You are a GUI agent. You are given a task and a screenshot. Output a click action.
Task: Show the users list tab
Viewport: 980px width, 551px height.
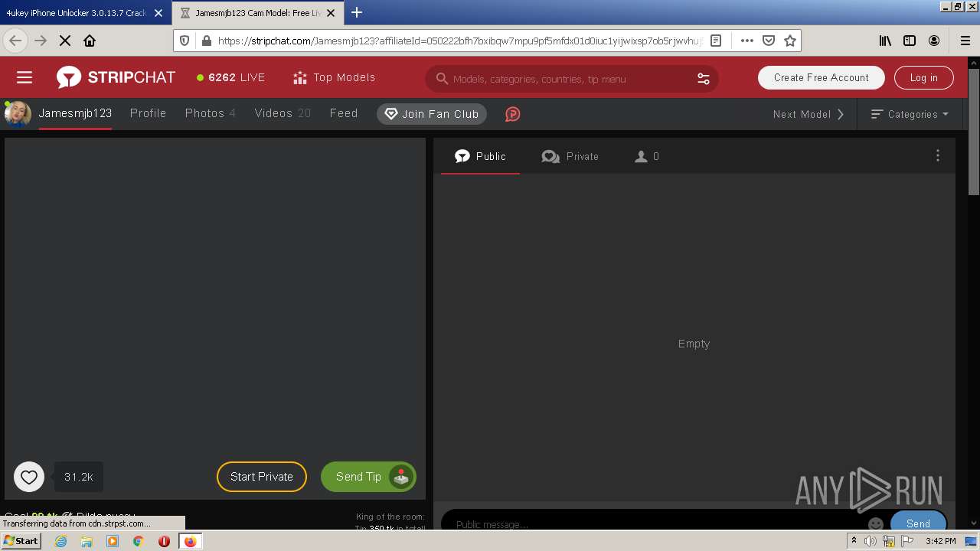(647, 156)
